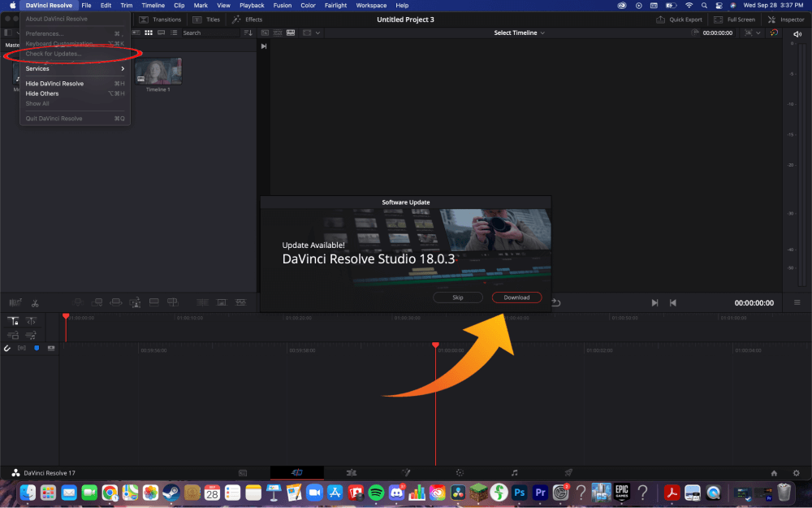Image resolution: width=812 pixels, height=508 pixels.
Task: Open the timeline options hamburger menu
Action: tap(797, 302)
